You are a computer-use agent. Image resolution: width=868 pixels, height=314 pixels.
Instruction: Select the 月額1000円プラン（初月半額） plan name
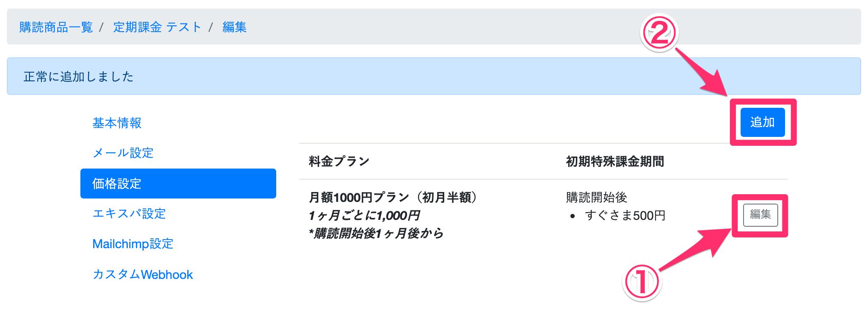[x=394, y=198]
